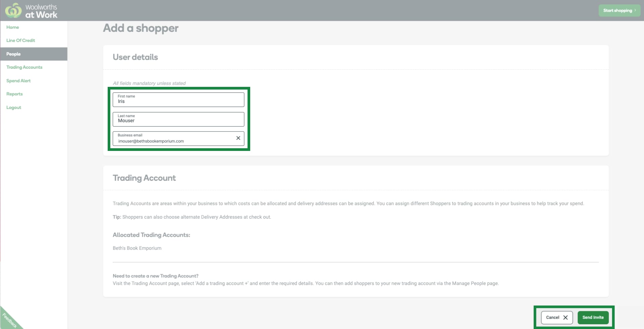Click Logout in the sidebar
644x329 pixels.
tap(13, 107)
